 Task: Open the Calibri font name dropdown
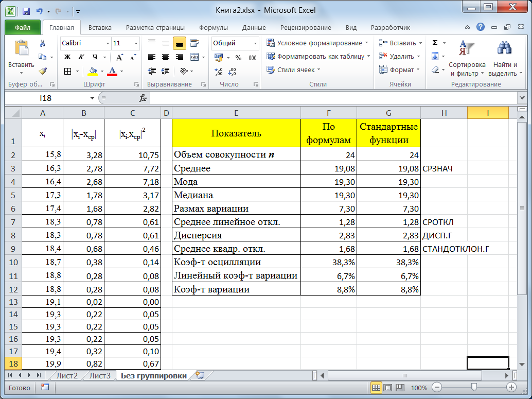click(108, 43)
